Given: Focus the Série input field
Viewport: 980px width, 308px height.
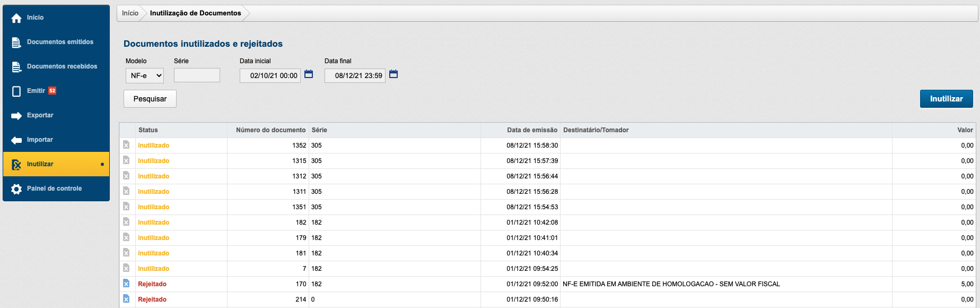Looking at the screenshot, I should point(197,75).
